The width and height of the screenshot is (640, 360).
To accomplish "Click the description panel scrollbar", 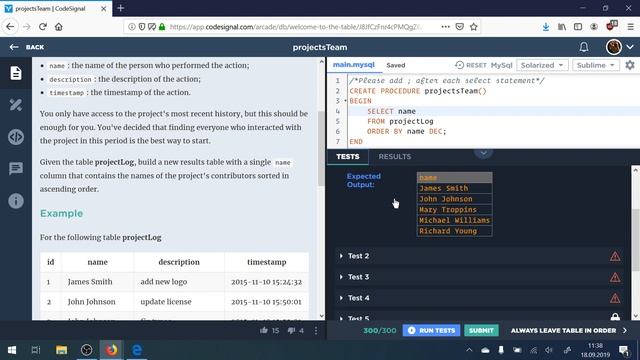I will (322, 149).
